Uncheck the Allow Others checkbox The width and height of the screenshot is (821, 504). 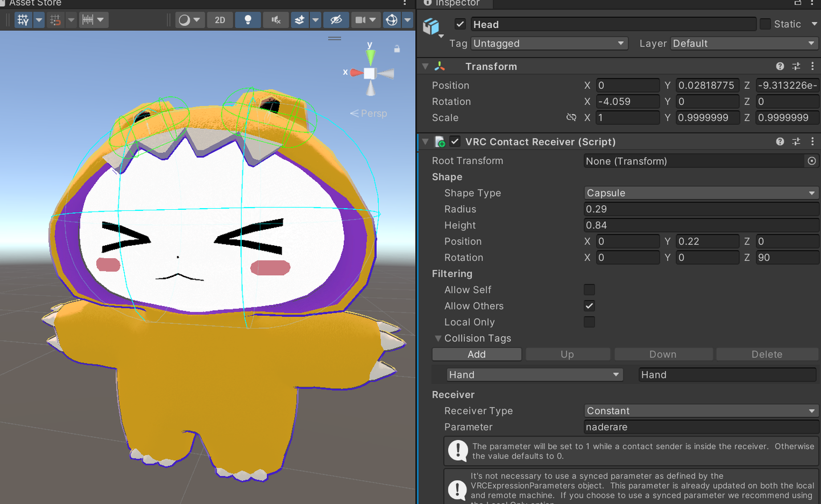pyautogui.click(x=590, y=306)
